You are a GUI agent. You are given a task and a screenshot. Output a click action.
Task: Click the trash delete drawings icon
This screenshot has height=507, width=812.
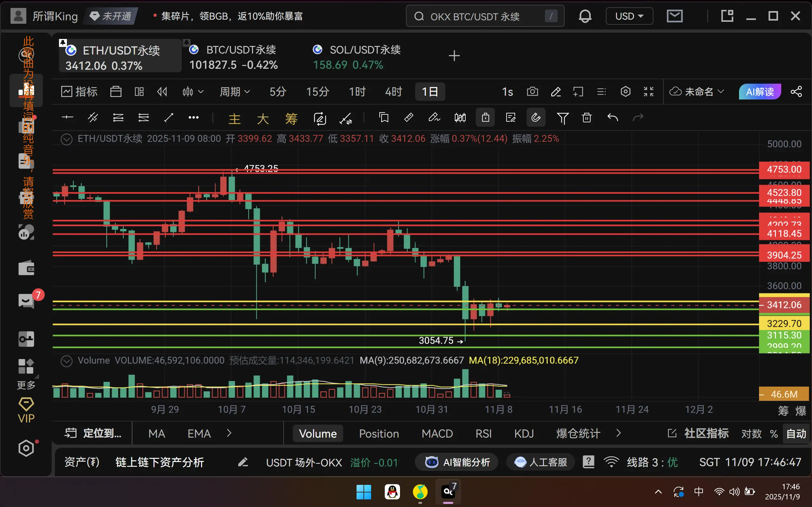coord(586,118)
